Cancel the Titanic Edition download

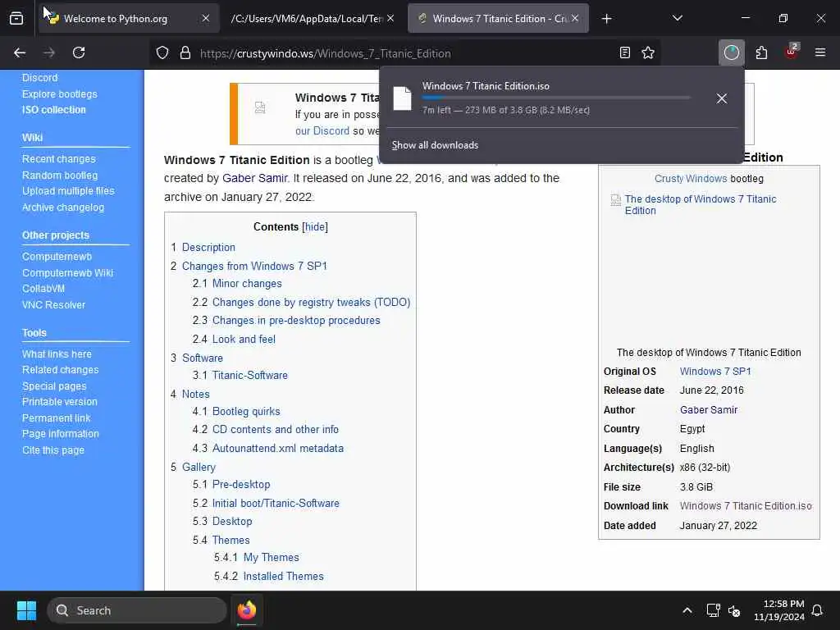click(722, 98)
